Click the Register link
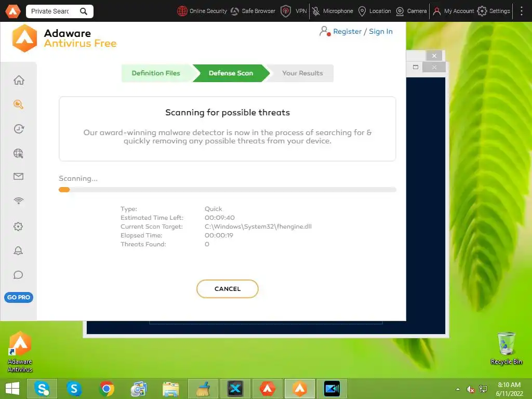The height and width of the screenshot is (399, 532). click(347, 31)
